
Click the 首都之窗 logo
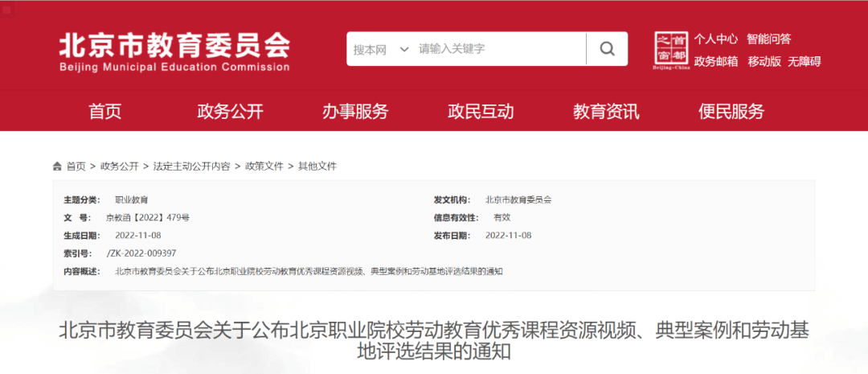click(671, 51)
